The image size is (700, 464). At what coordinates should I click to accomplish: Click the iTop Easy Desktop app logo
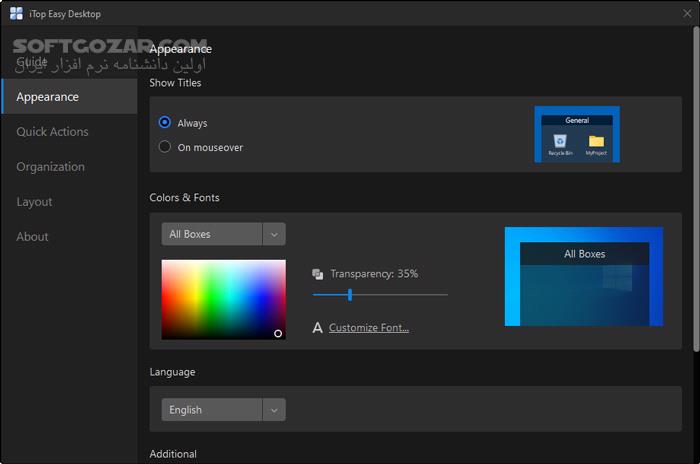click(x=16, y=13)
